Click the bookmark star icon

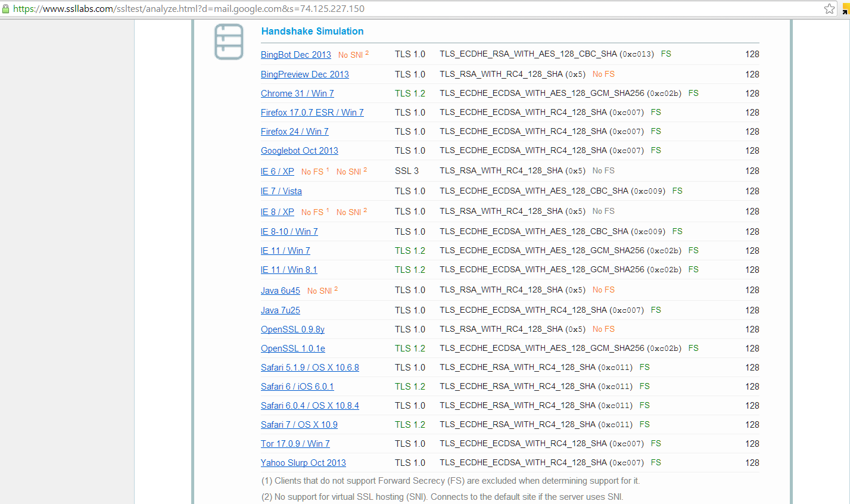829,8
